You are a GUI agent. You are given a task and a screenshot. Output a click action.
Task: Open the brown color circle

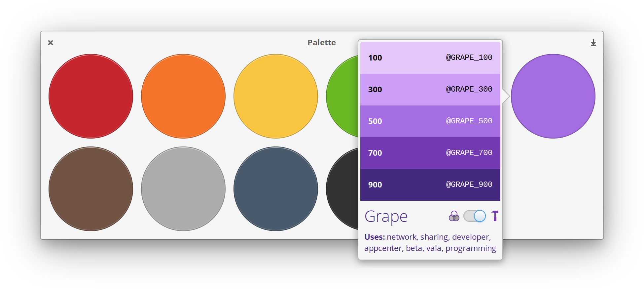(x=91, y=188)
